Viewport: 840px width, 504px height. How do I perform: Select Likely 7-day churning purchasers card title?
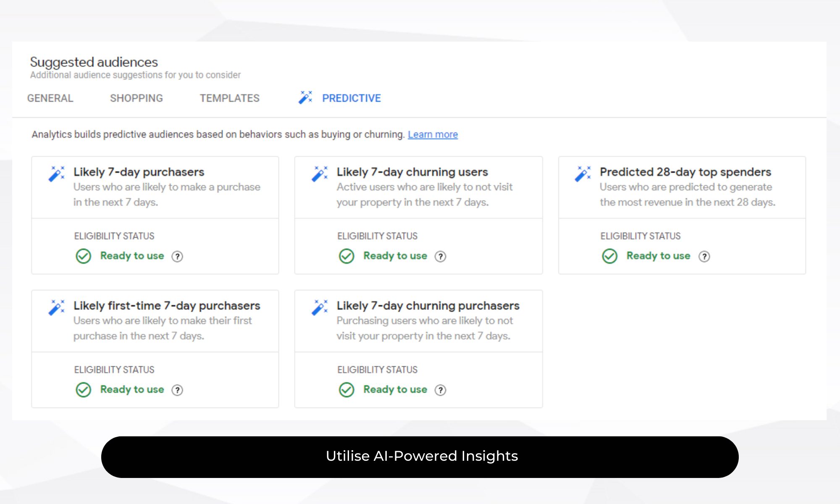click(x=428, y=305)
